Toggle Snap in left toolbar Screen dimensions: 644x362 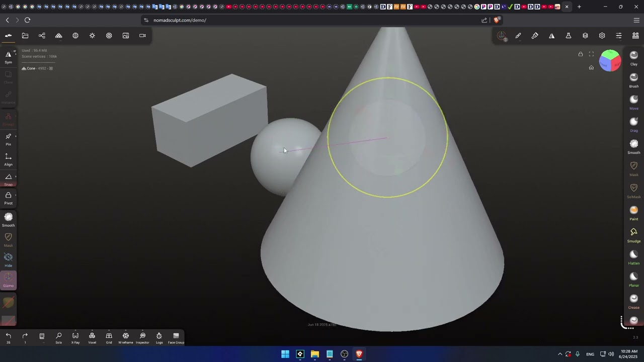coord(9,179)
